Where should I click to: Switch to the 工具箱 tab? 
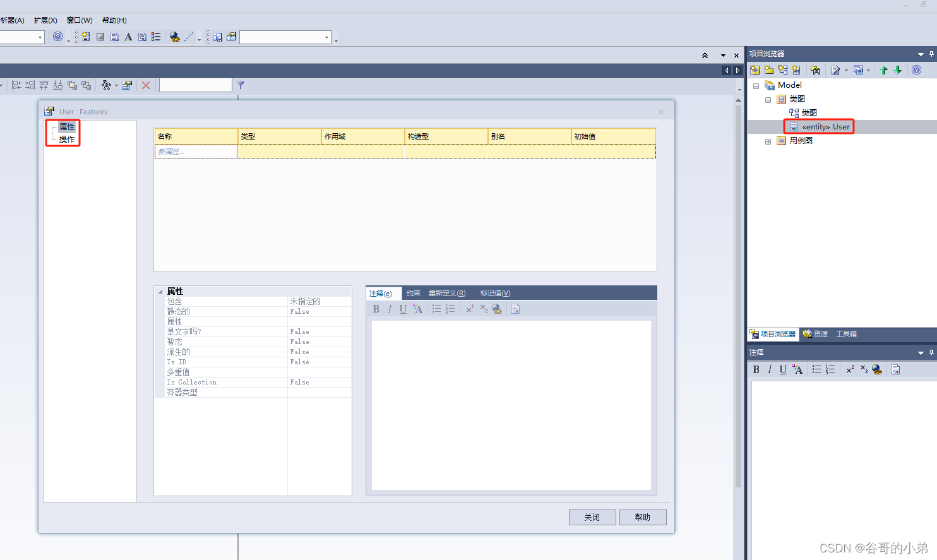click(846, 334)
